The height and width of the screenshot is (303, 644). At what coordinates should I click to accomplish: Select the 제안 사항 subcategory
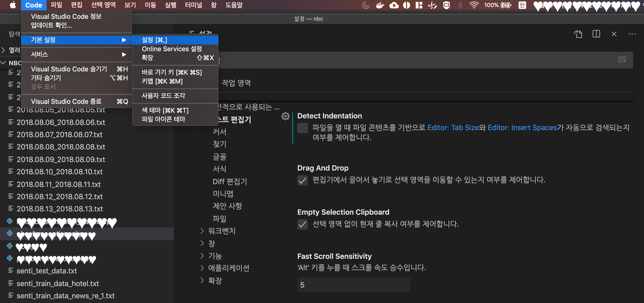coord(227,206)
